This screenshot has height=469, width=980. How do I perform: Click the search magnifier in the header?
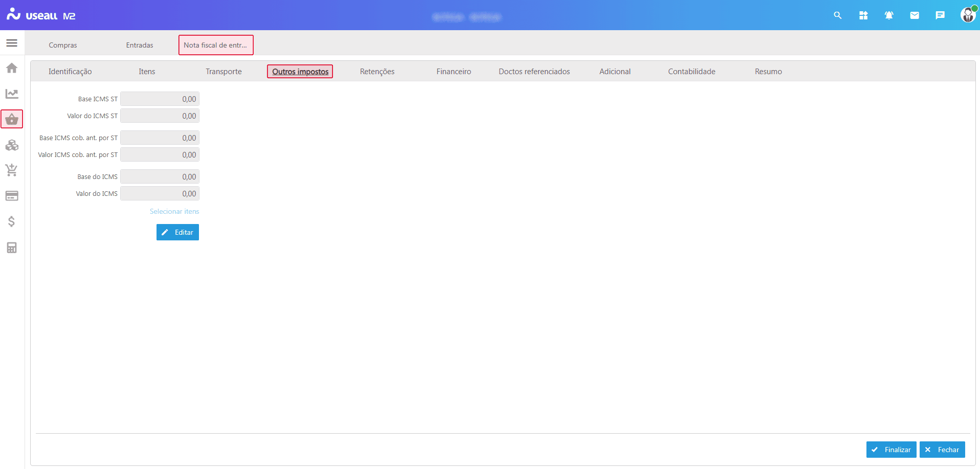[837, 15]
